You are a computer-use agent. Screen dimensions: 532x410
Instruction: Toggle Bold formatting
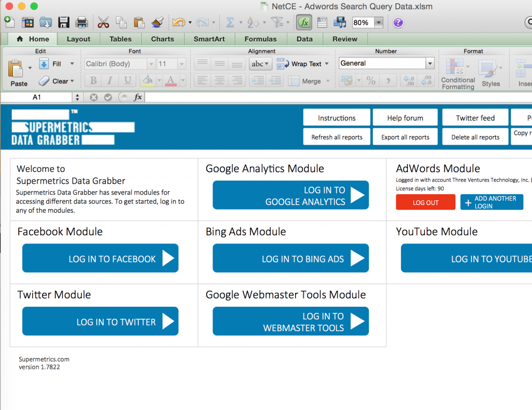[x=94, y=80]
